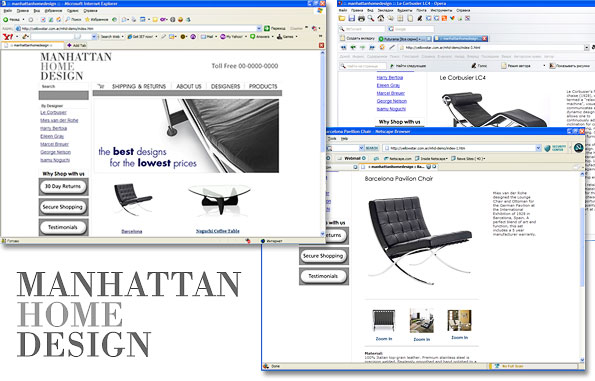
Task: Open Yahoo Games in the toolbar
Action: coord(285,37)
